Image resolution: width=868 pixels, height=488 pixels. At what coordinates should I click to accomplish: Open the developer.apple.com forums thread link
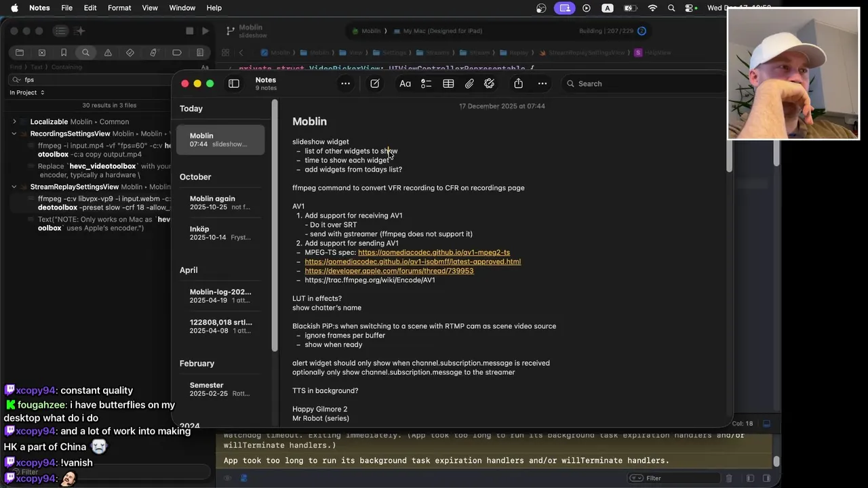[389, 270]
